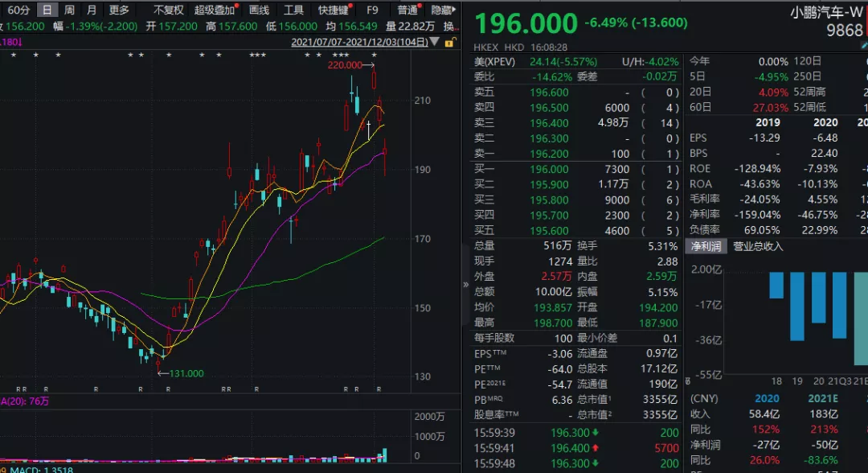Click the 220.000 high price label
The width and height of the screenshot is (868, 473).
344,65
